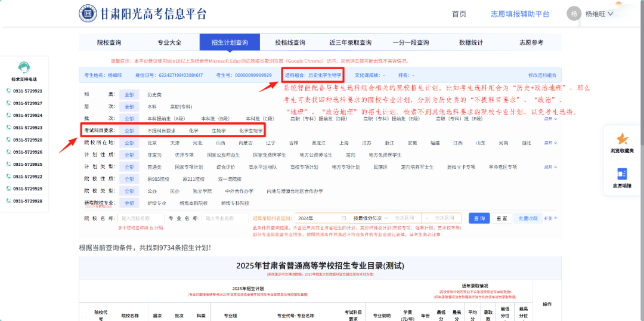Click phone icon beside 0931-5729921
The height and width of the screenshot is (321, 644).
tap(8, 91)
